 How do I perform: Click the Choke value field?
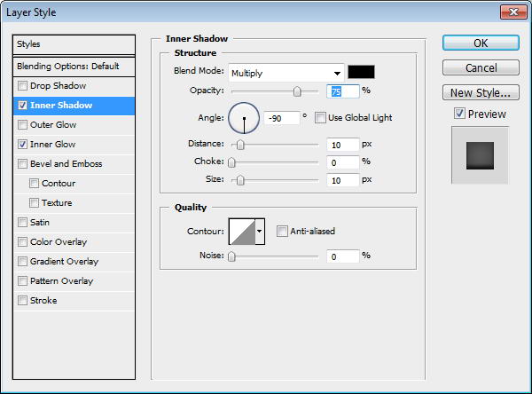tap(342, 162)
